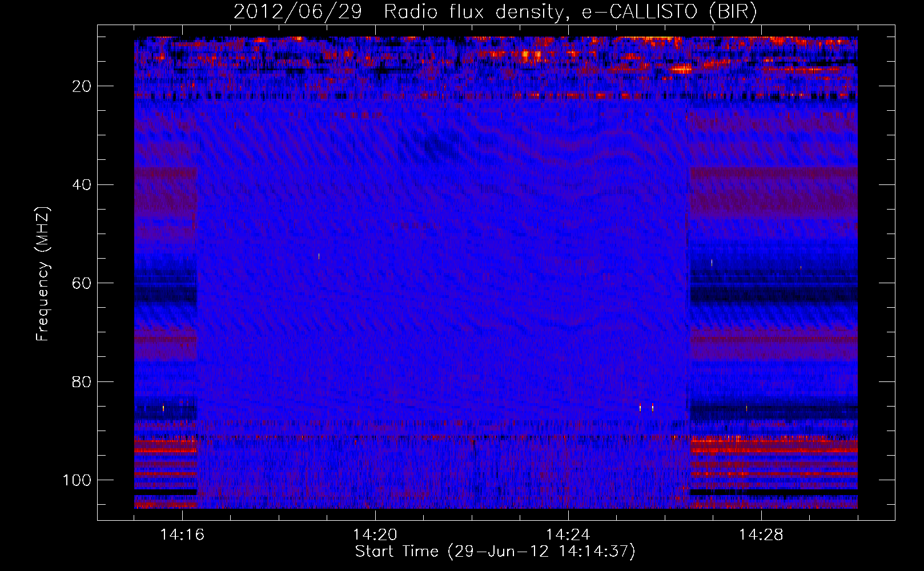Click the 'Start Time (29-Jun-12 14:14:37)' axis label

coord(495,552)
